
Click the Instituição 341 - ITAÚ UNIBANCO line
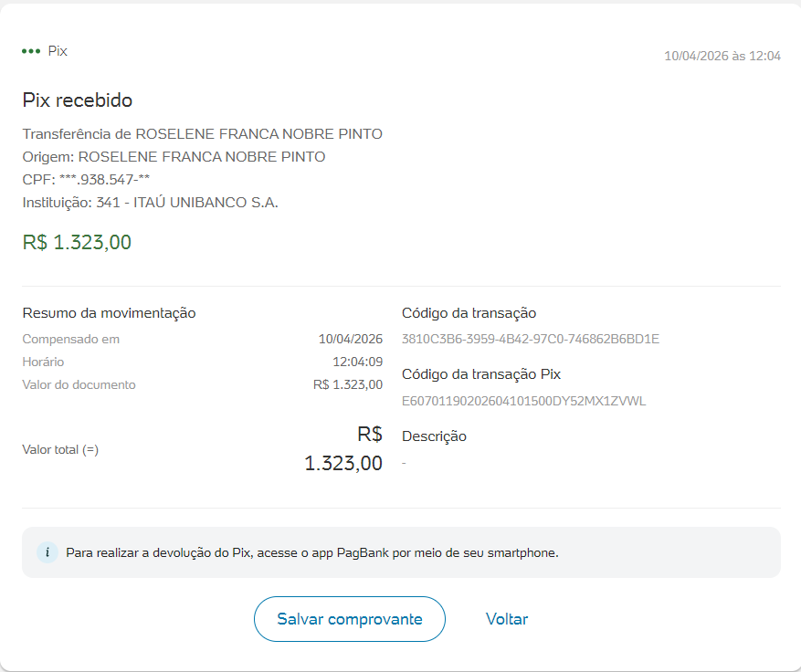click(150, 203)
